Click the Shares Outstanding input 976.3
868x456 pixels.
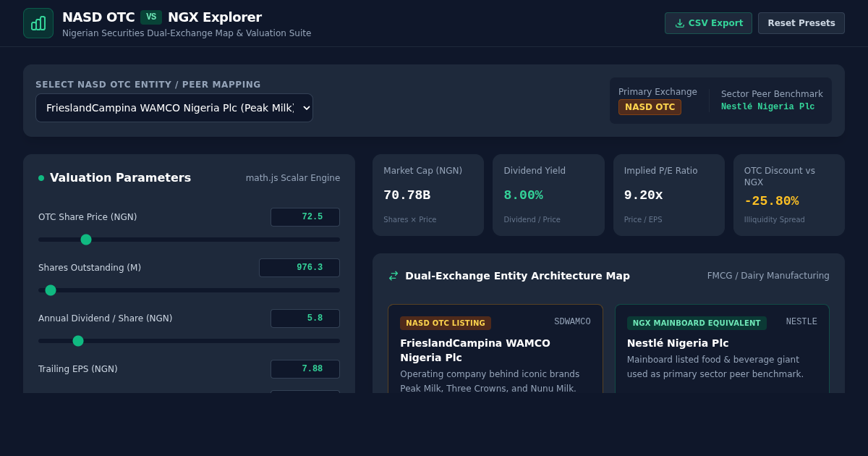(299, 268)
